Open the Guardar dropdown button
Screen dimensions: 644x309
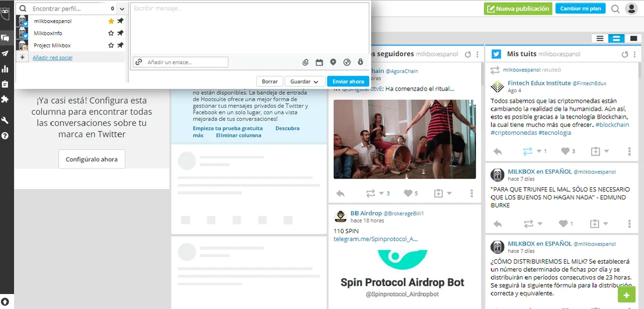pos(304,82)
